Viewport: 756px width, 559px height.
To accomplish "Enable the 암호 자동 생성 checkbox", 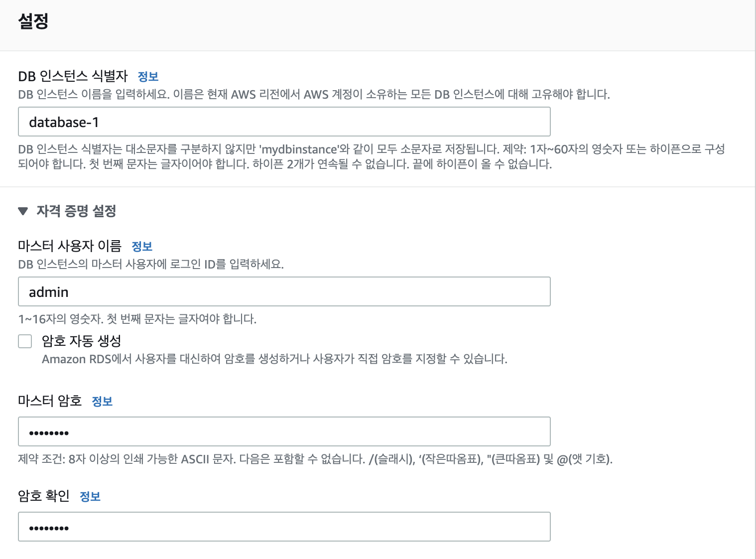I will pyautogui.click(x=25, y=341).
